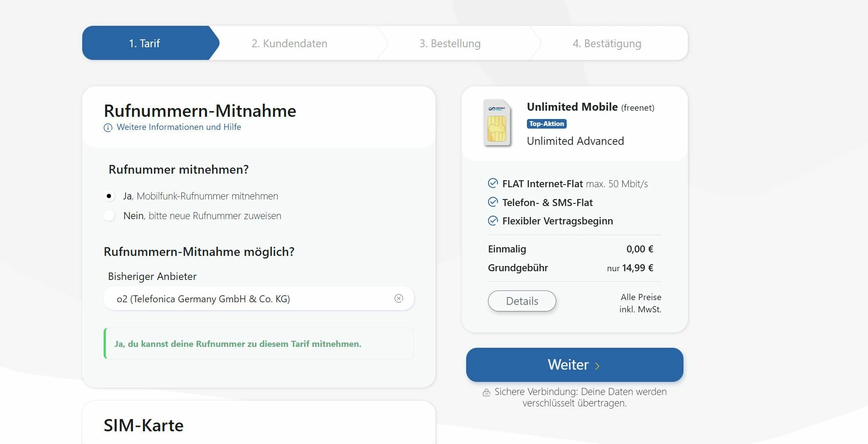Viewport: 868px width, 444px height.
Task: Click the Sichere Verbindung notice text
Action: pyautogui.click(x=580, y=397)
